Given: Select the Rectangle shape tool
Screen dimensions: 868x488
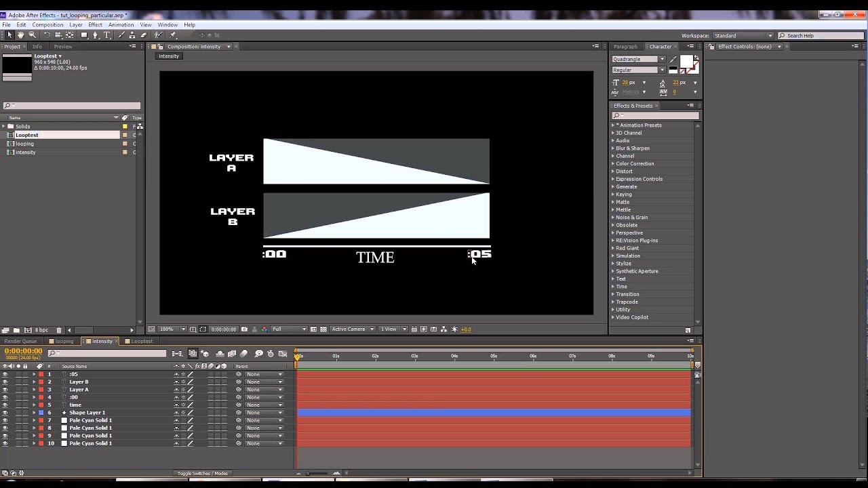Looking at the screenshot, I should tap(84, 35).
